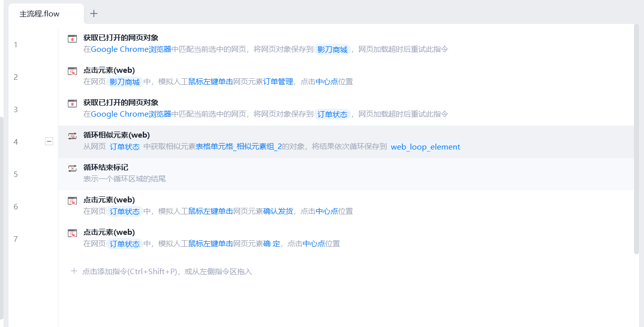Select line number 5 in the gutter
Screen dimensions: 644x327
[x=15, y=174]
